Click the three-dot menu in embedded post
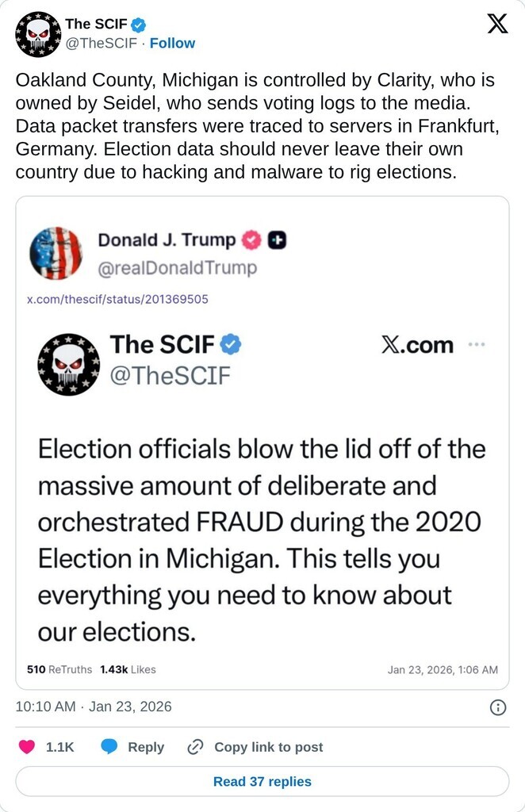 (476, 345)
